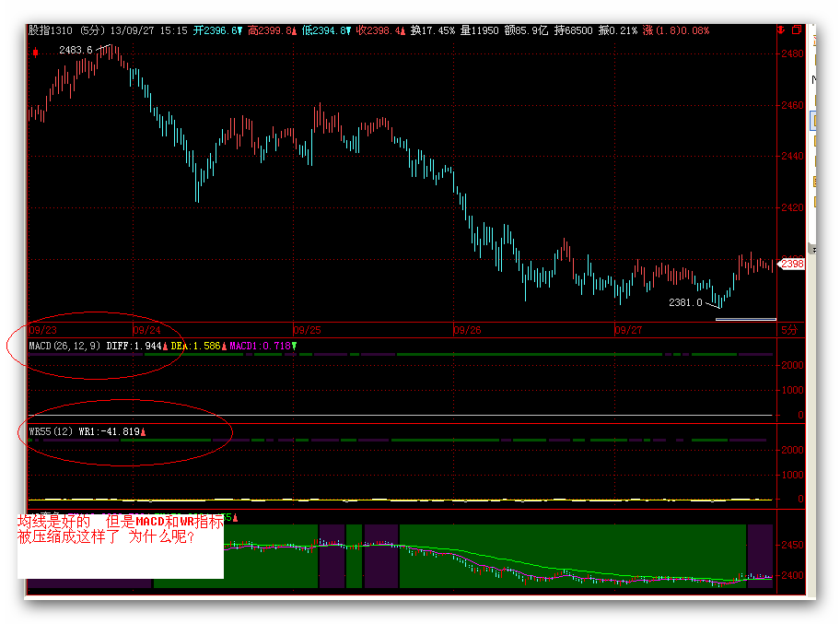Click the 2450 axis label in bottom panel
The height and width of the screenshot is (624, 840).
click(x=792, y=546)
